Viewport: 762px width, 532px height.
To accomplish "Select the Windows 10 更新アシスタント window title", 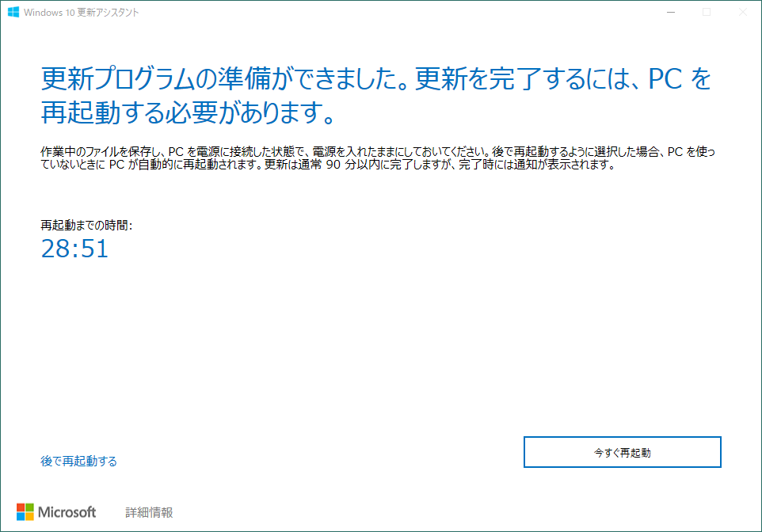I will (82, 12).
